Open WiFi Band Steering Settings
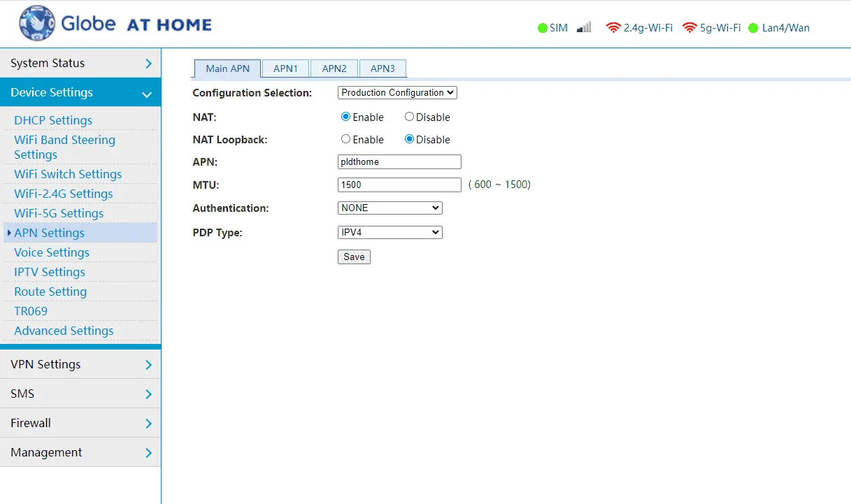The height and width of the screenshot is (504, 851). pos(64,147)
